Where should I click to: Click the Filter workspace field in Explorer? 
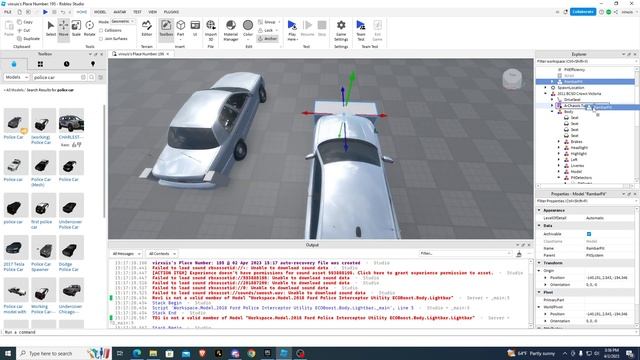(586, 61)
